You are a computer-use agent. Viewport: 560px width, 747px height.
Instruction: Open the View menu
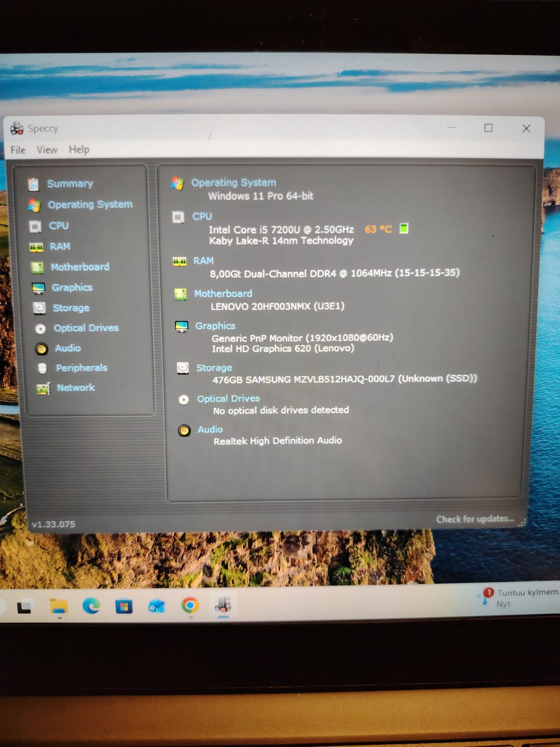47,150
